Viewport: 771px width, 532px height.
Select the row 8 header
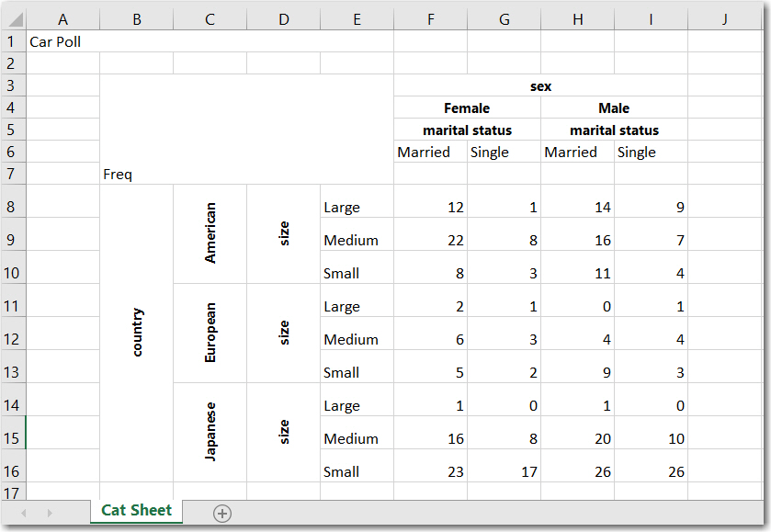(12, 207)
